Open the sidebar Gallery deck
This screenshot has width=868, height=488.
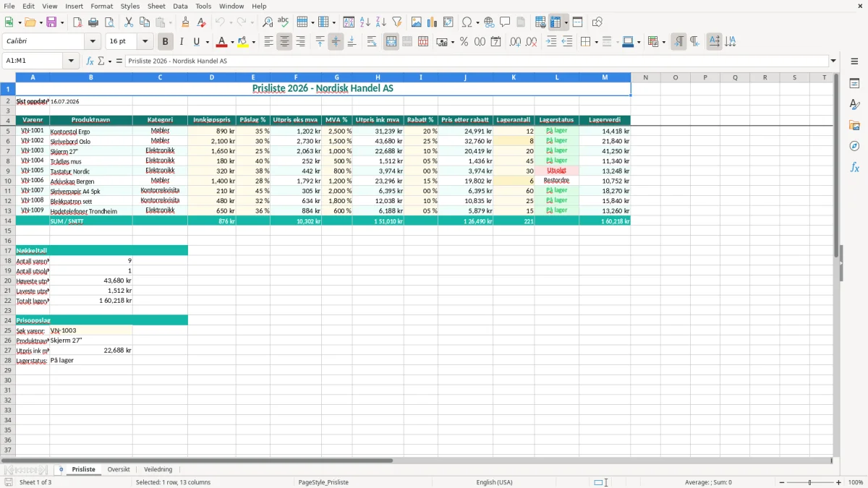point(854,125)
